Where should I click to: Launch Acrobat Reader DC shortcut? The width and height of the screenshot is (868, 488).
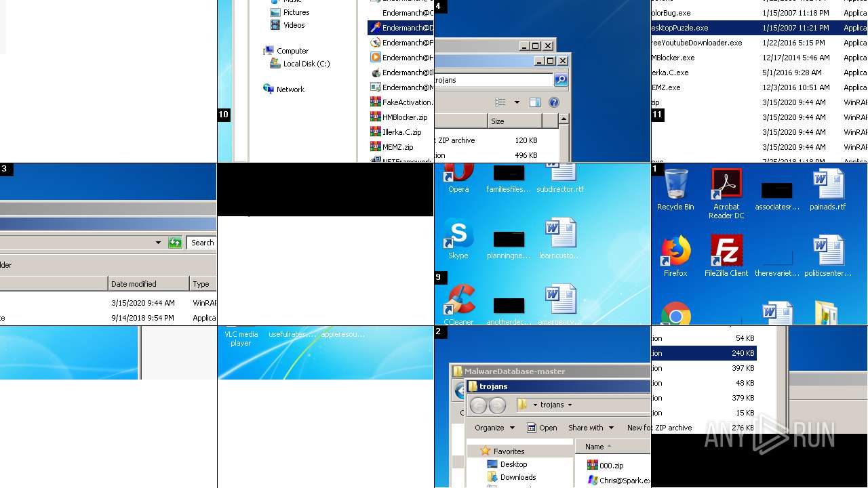click(726, 194)
